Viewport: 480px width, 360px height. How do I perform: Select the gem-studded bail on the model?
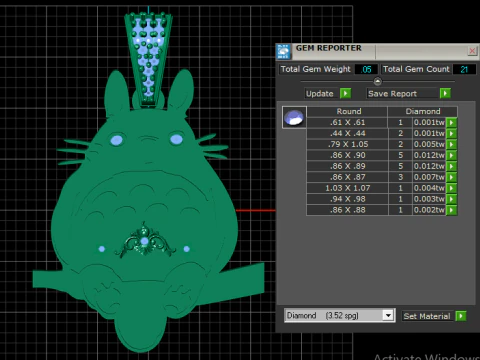click(x=148, y=60)
